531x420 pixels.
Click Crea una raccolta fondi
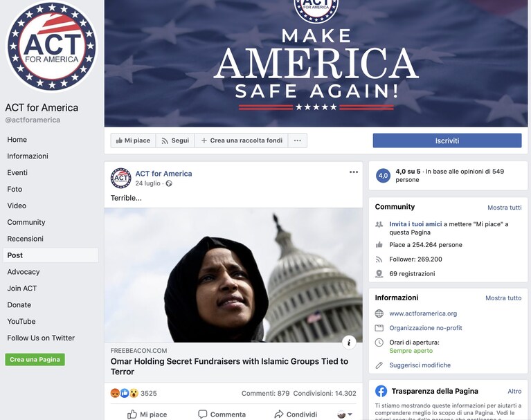pos(242,140)
